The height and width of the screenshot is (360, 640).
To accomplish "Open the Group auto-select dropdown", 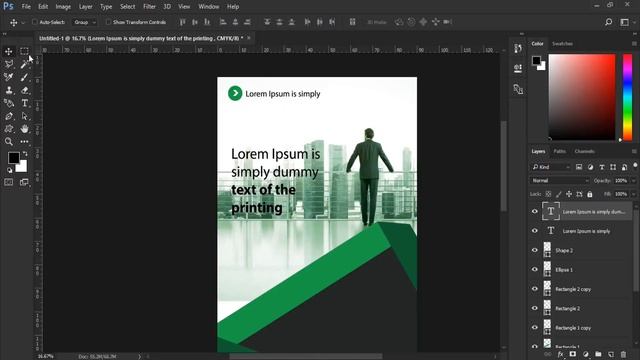I will click(84, 22).
